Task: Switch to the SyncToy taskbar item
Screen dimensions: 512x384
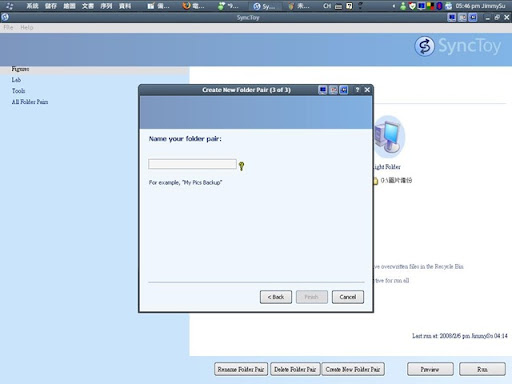Action: click(264, 6)
